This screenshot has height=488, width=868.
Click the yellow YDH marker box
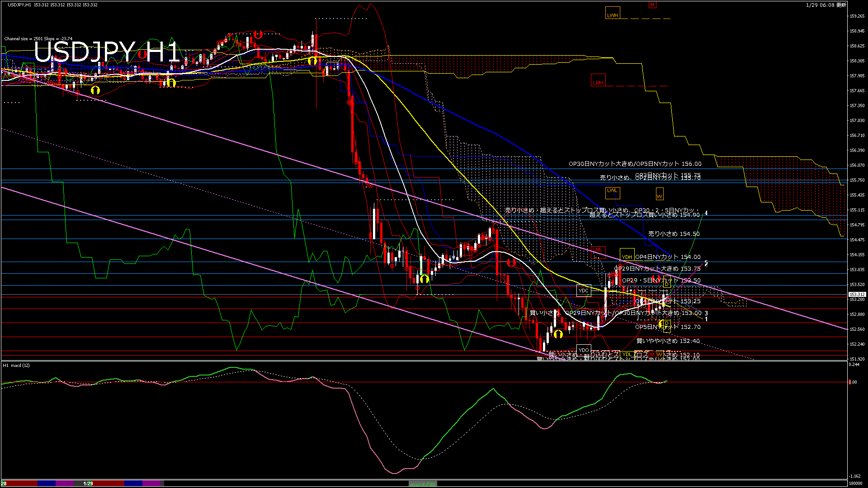pos(627,255)
